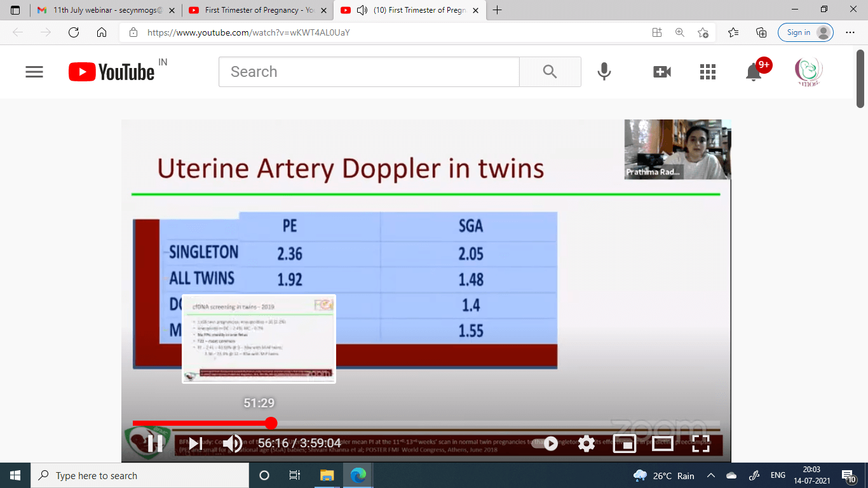
Task: Enter full screen mode
Action: point(700,443)
